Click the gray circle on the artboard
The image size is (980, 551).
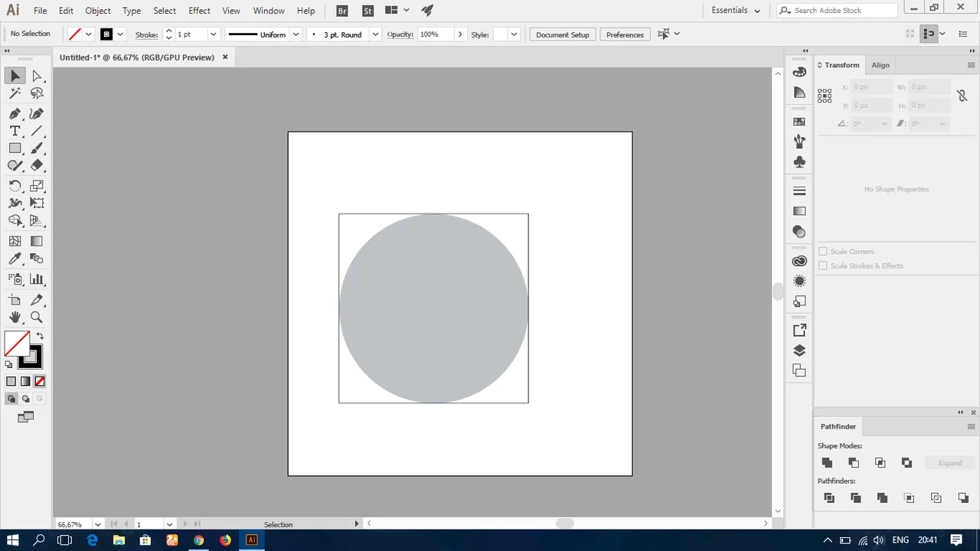click(x=433, y=308)
